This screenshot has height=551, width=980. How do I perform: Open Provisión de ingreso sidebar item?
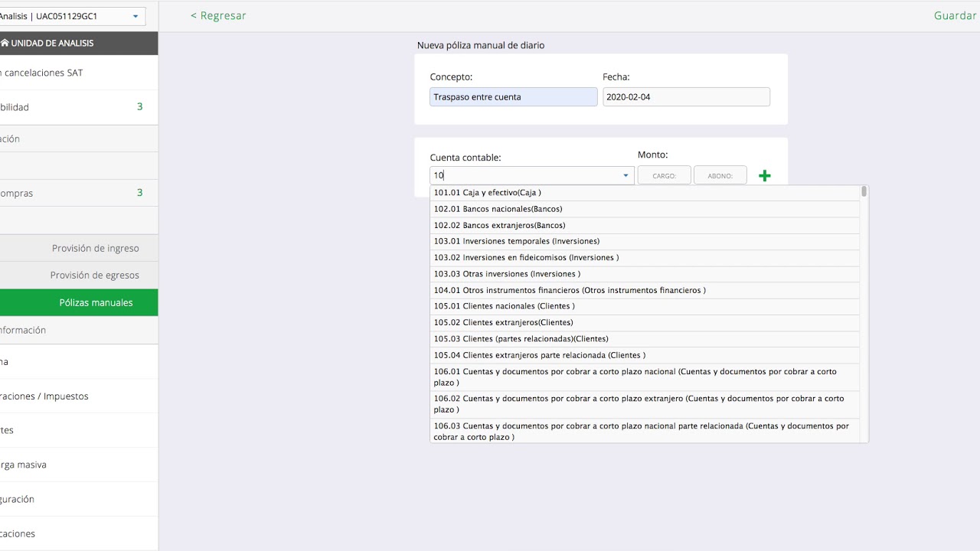click(79, 249)
